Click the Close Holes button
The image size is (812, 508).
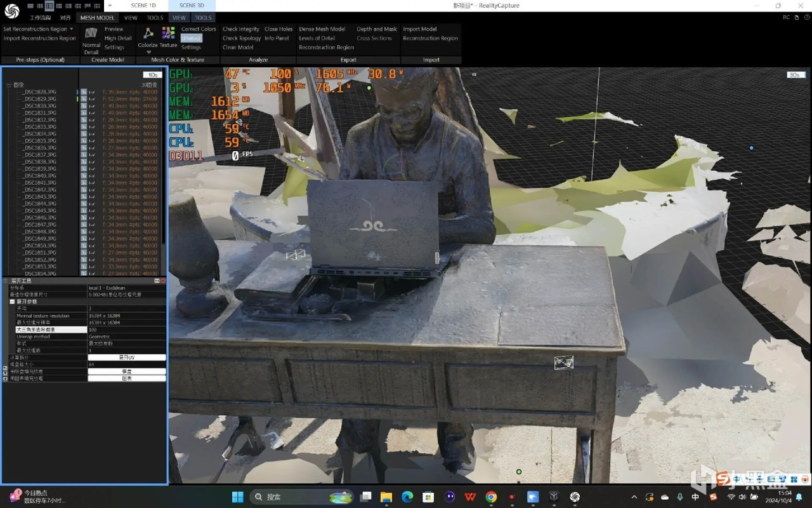[278, 29]
